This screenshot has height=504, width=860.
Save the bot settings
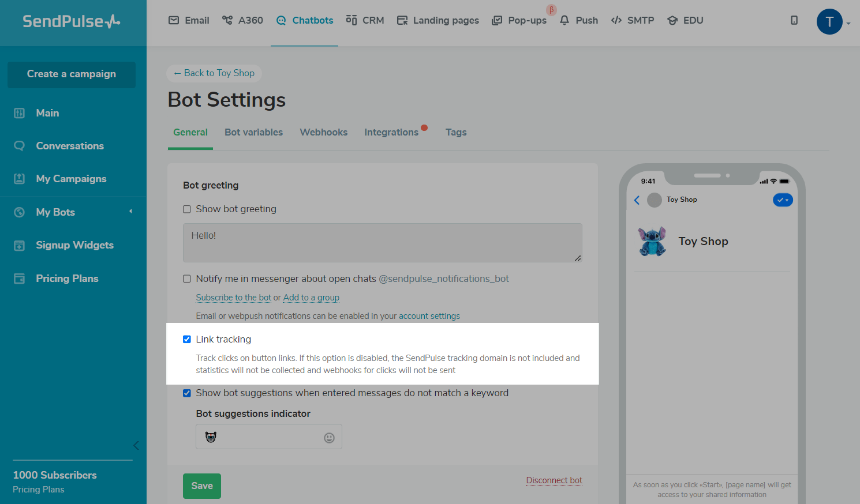(202, 486)
